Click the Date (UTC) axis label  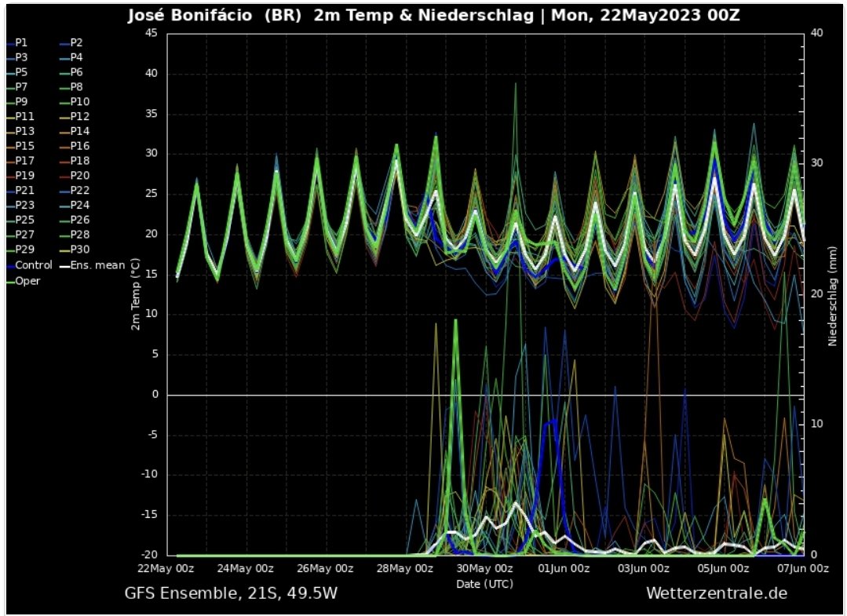[x=485, y=583]
